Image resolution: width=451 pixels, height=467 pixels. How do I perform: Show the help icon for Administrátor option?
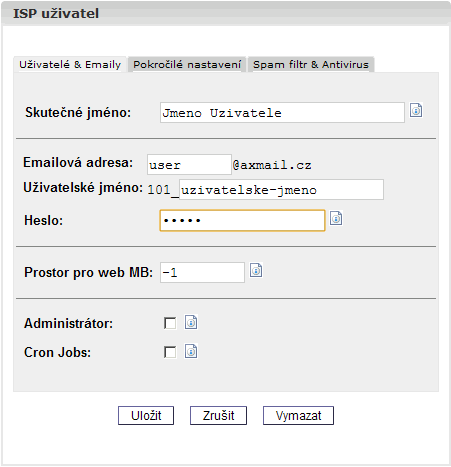pos(191,322)
